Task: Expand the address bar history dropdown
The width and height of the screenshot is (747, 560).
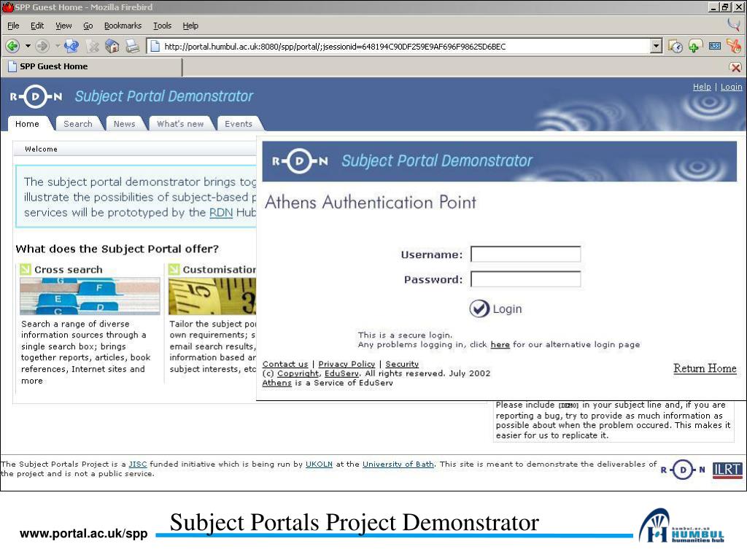Action: (x=657, y=46)
